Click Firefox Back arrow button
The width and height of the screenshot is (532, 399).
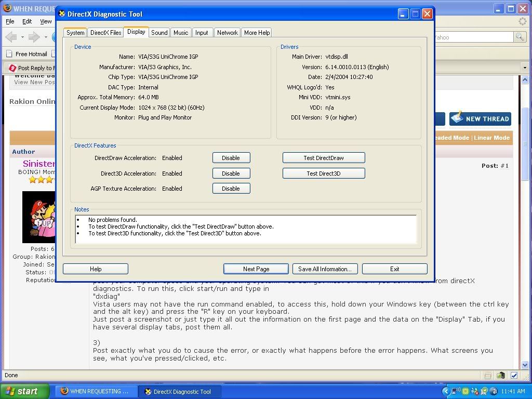[11, 37]
